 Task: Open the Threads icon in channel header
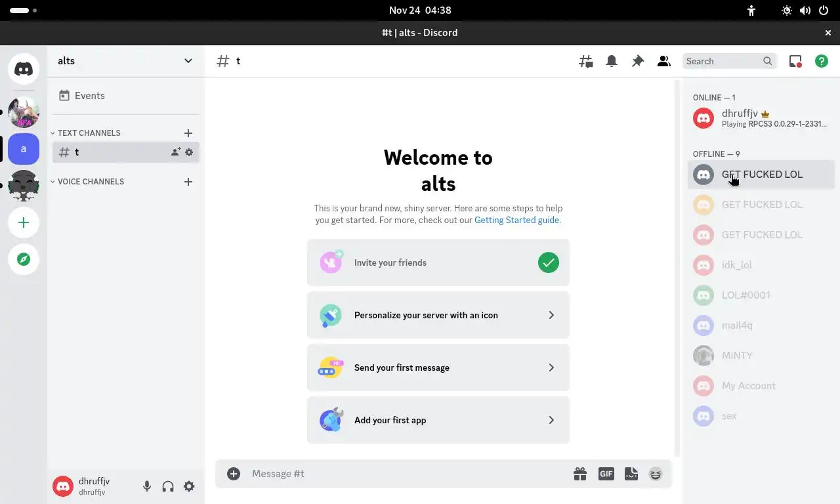(585, 61)
